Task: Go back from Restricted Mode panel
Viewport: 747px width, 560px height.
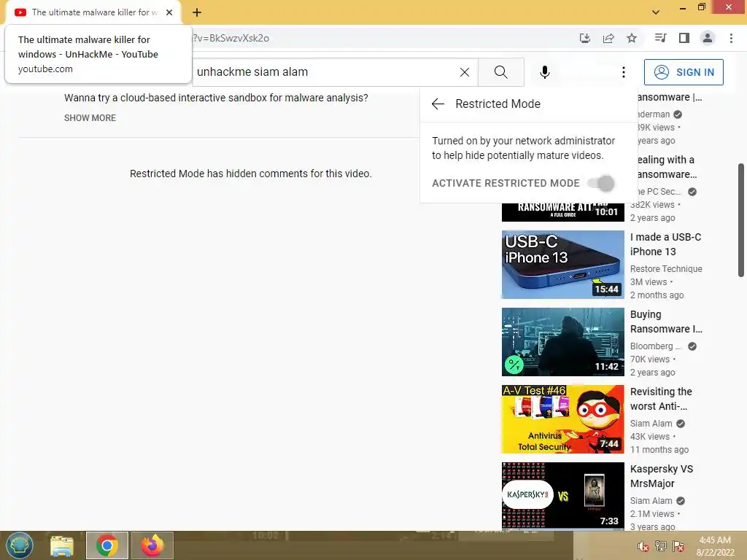Action: click(x=438, y=104)
